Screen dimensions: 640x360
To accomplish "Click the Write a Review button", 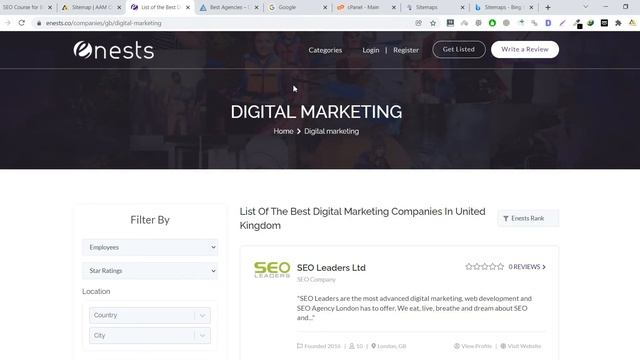I will [525, 49].
